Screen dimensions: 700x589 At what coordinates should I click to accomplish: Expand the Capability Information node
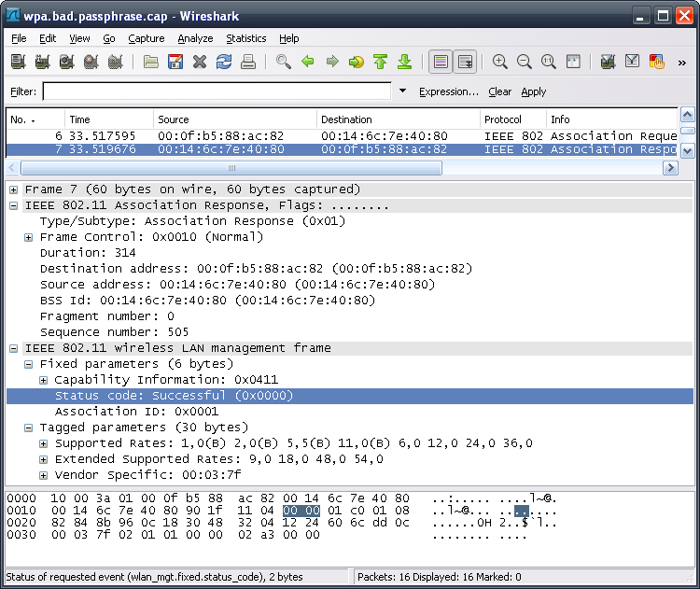(x=44, y=380)
